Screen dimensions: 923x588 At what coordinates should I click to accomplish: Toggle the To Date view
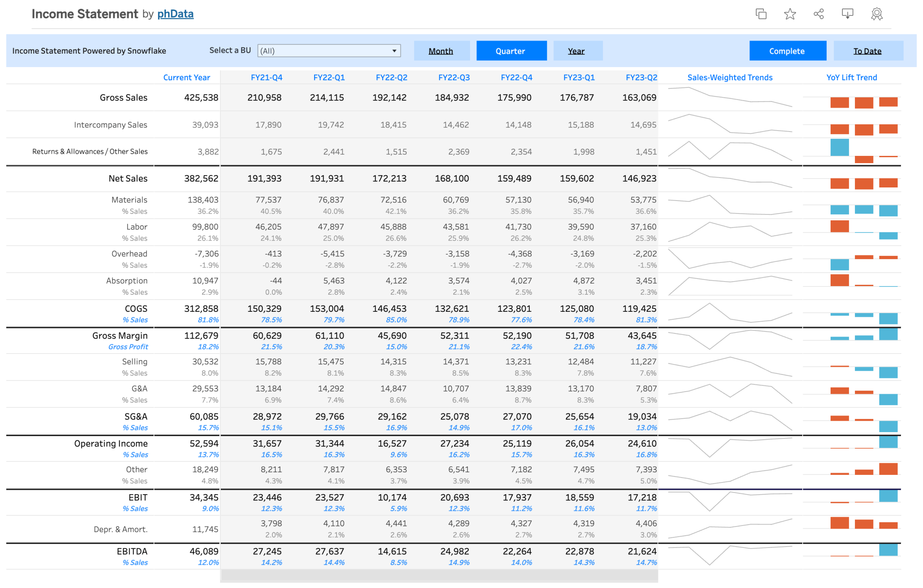pyautogui.click(x=868, y=50)
